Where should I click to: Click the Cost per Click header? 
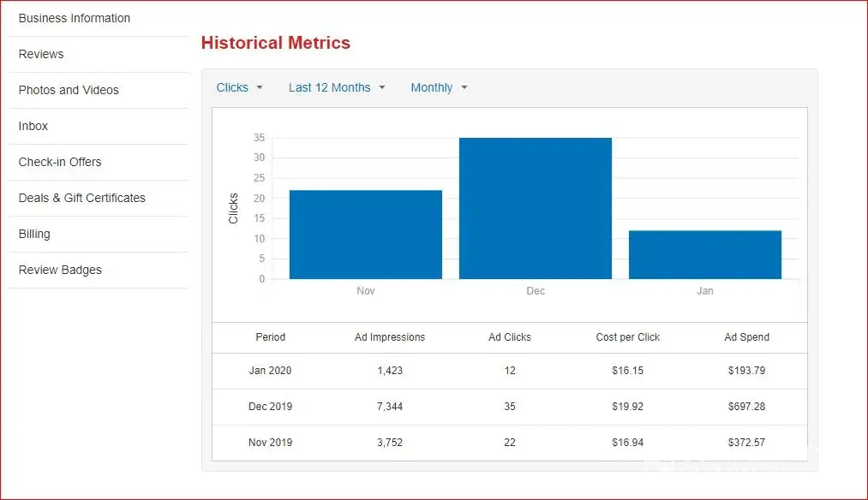(x=628, y=337)
